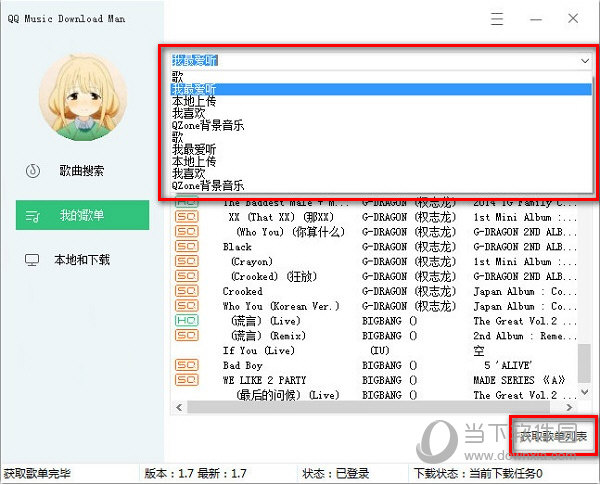Select song XX (That XX) (那XX)
The image size is (601, 485).
281,217
